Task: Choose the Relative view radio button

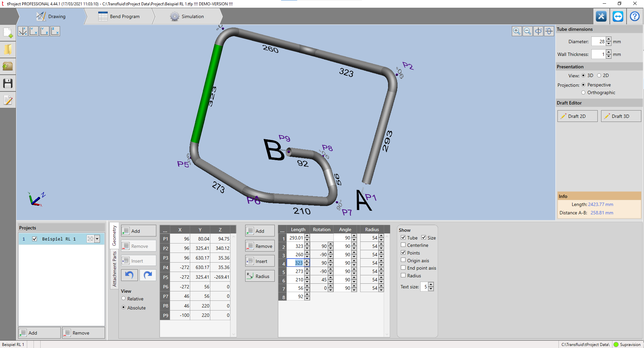Action: point(123,298)
